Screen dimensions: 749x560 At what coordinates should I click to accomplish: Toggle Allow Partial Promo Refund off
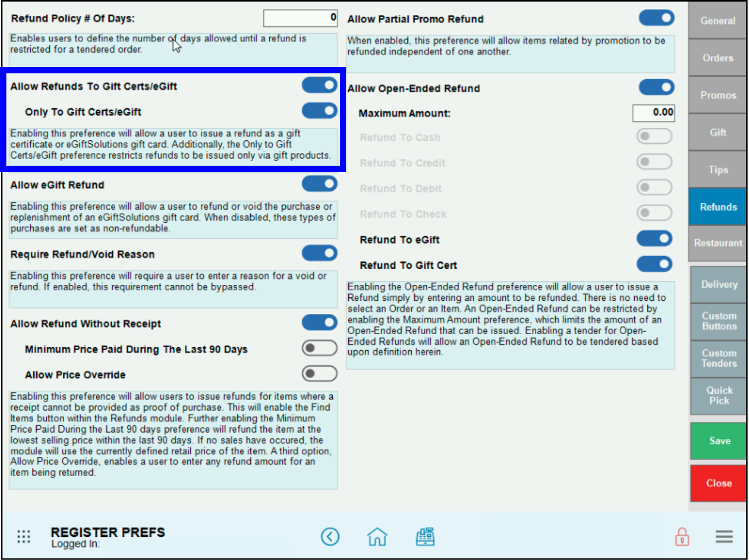[x=656, y=18]
